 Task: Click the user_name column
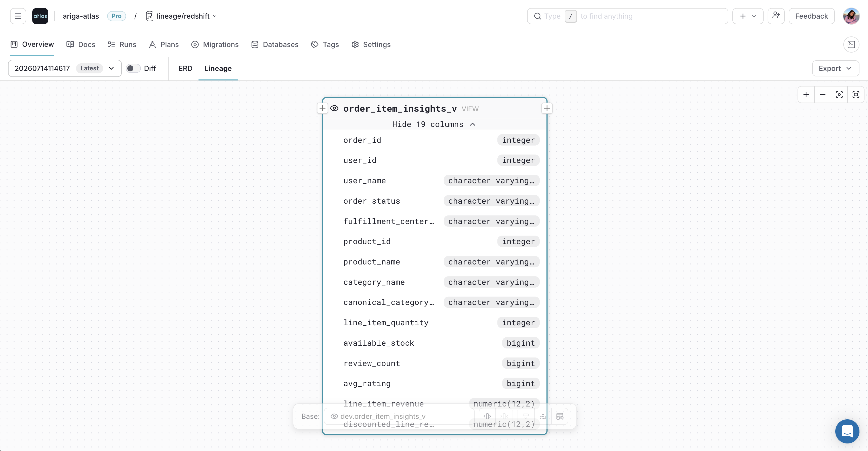pos(435,181)
